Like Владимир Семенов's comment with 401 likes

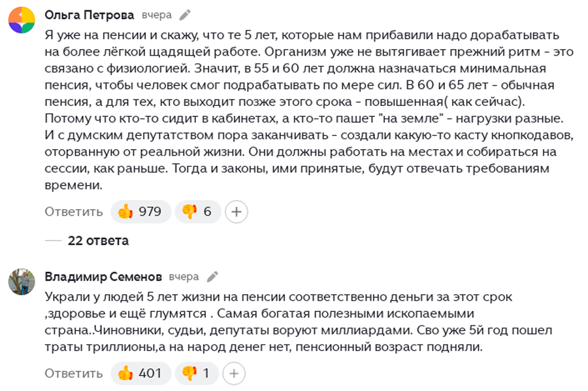(x=125, y=373)
